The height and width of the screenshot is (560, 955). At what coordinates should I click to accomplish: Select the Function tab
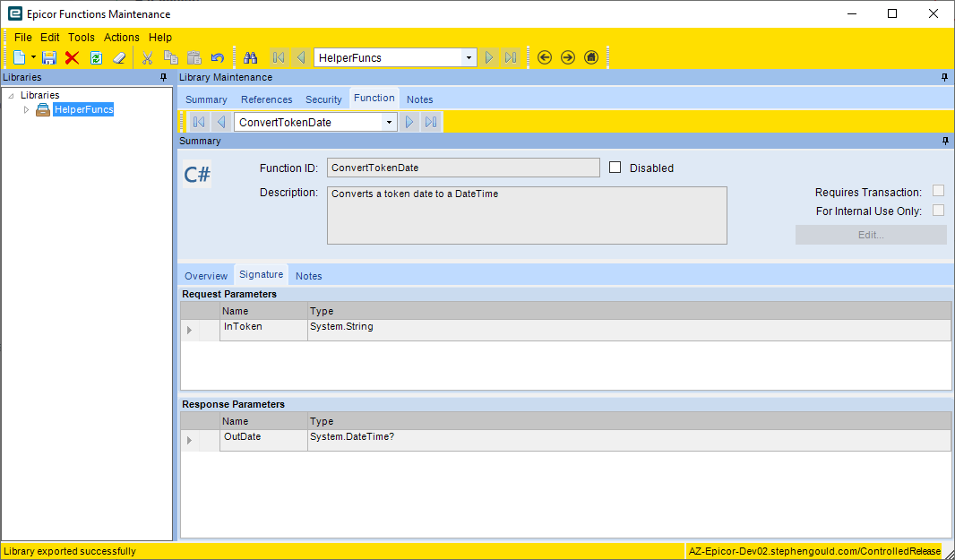(x=374, y=98)
